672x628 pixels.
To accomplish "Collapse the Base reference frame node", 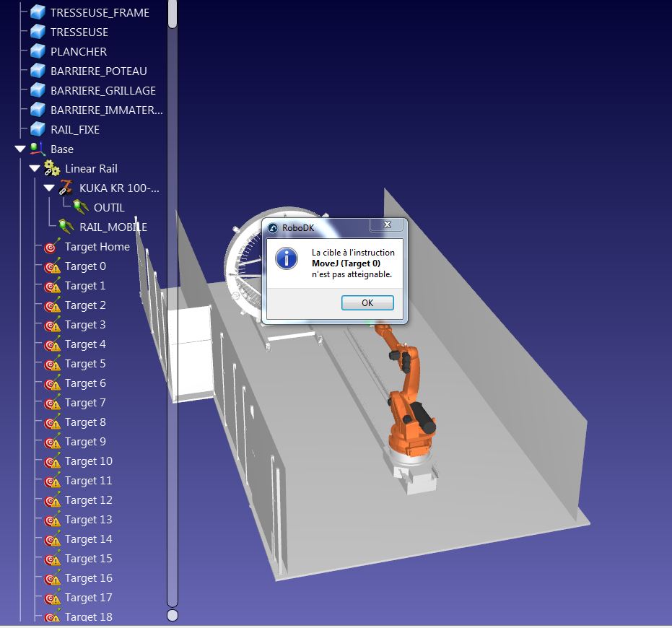I will point(20,149).
